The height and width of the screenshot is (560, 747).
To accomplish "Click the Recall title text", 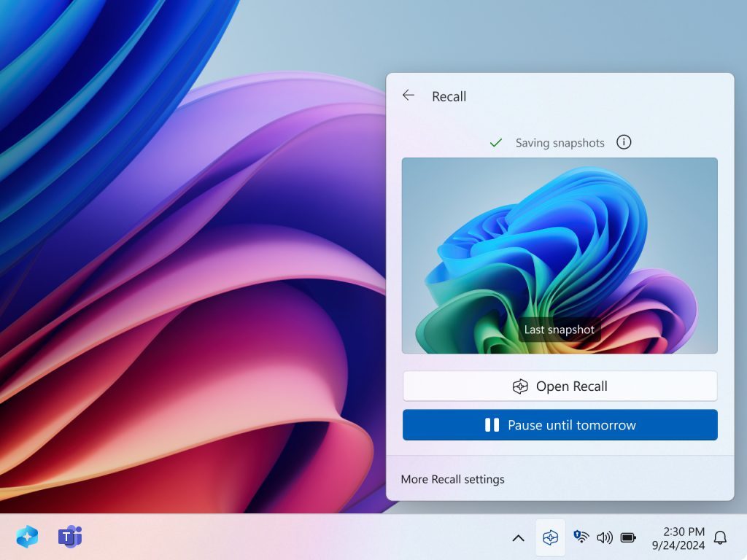I will coord(449,96).
